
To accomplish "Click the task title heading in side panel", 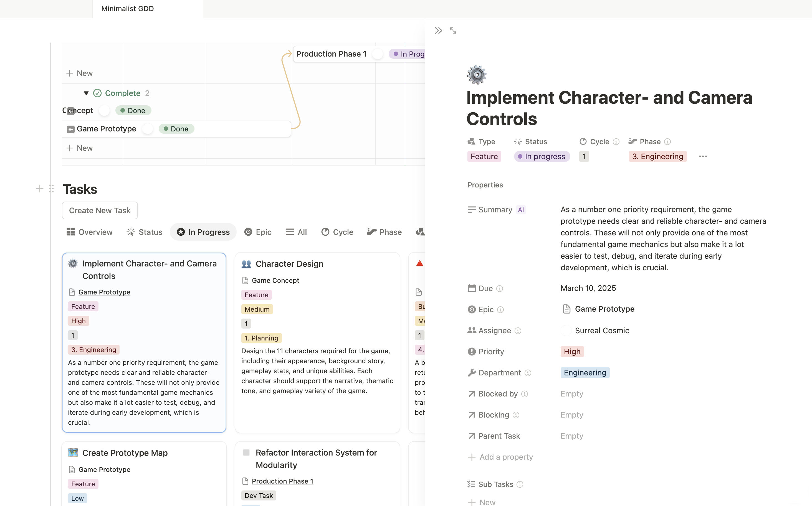I will [x=609, y=108].
